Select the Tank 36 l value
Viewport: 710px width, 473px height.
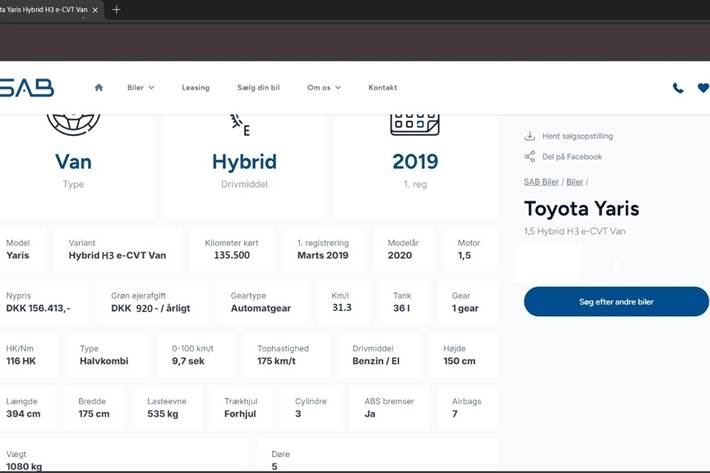click(401, 308)
